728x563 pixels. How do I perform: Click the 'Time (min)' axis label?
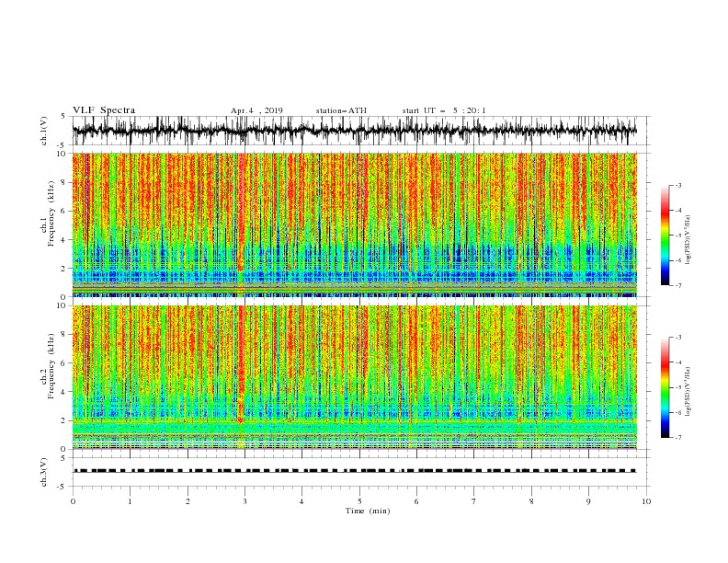[x=368, y=511]
